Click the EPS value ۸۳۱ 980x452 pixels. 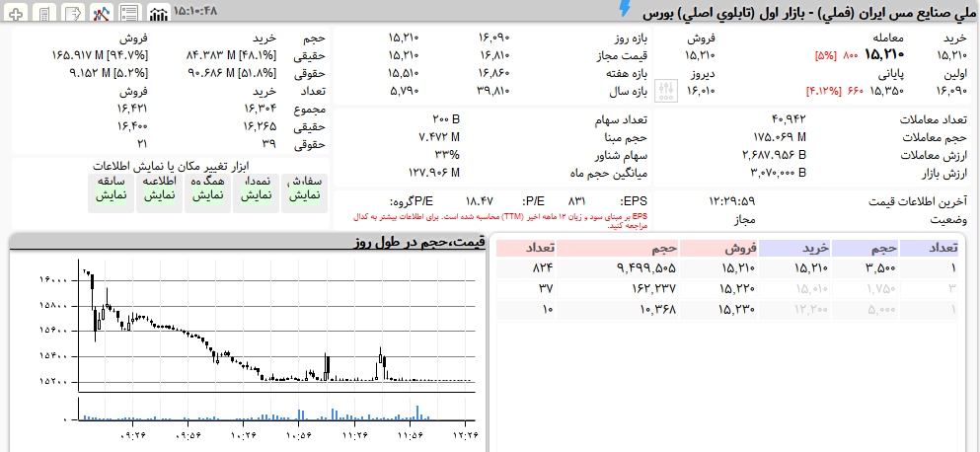576,201
